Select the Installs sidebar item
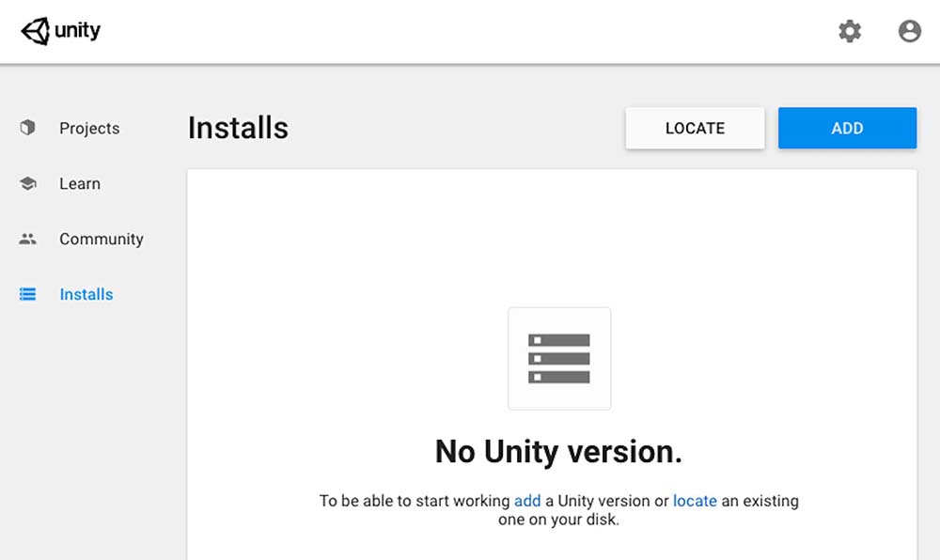Viewport: 940px width, 560px height. pos(86,294)
